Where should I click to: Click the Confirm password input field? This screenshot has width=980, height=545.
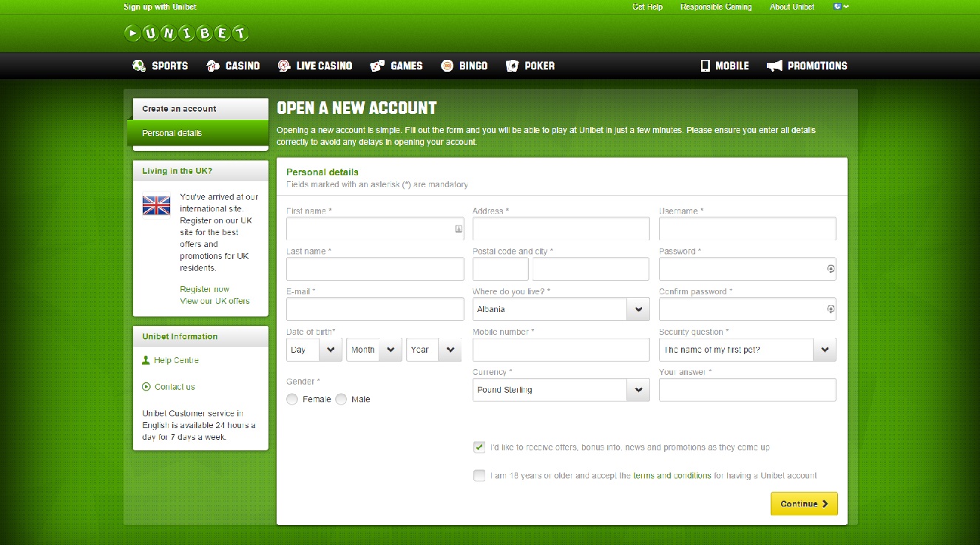(748, 309)
